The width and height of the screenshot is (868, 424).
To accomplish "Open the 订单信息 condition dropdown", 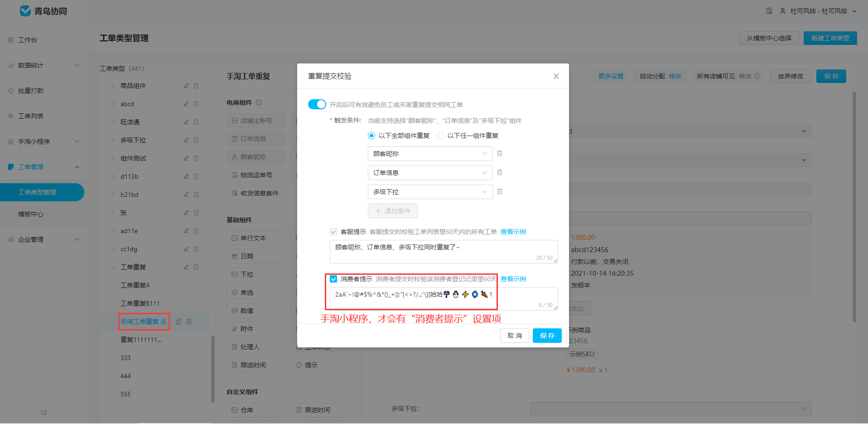I will pyautogui.click(x=430, y=173).
